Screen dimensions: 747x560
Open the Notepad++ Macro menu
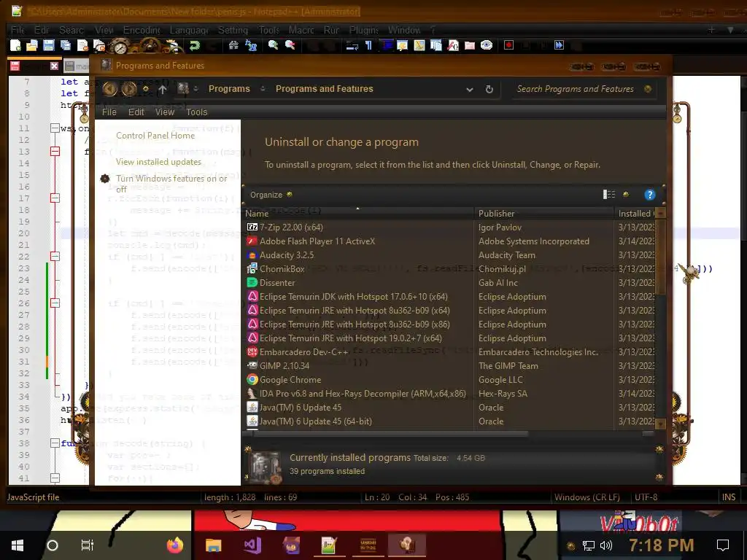click(301, 30)
